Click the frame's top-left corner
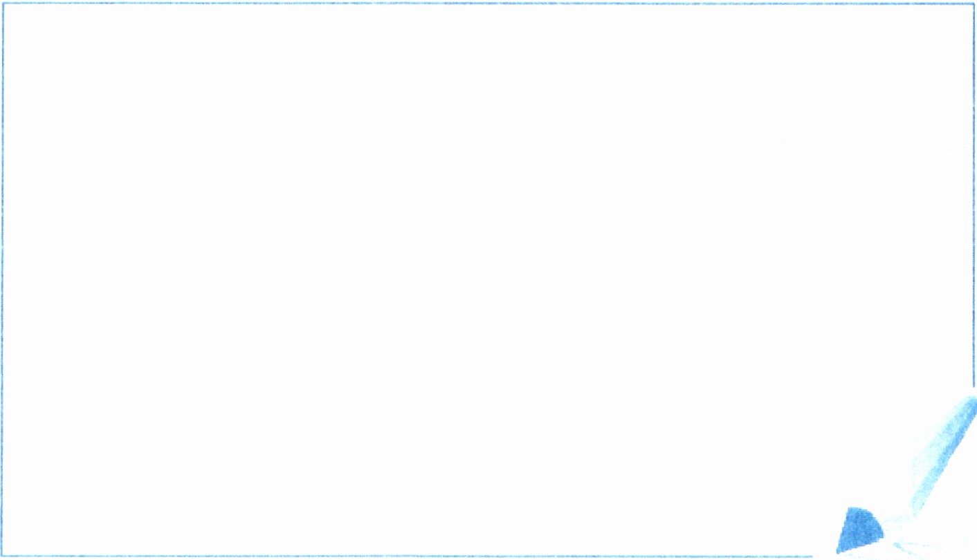 point(3,4)
